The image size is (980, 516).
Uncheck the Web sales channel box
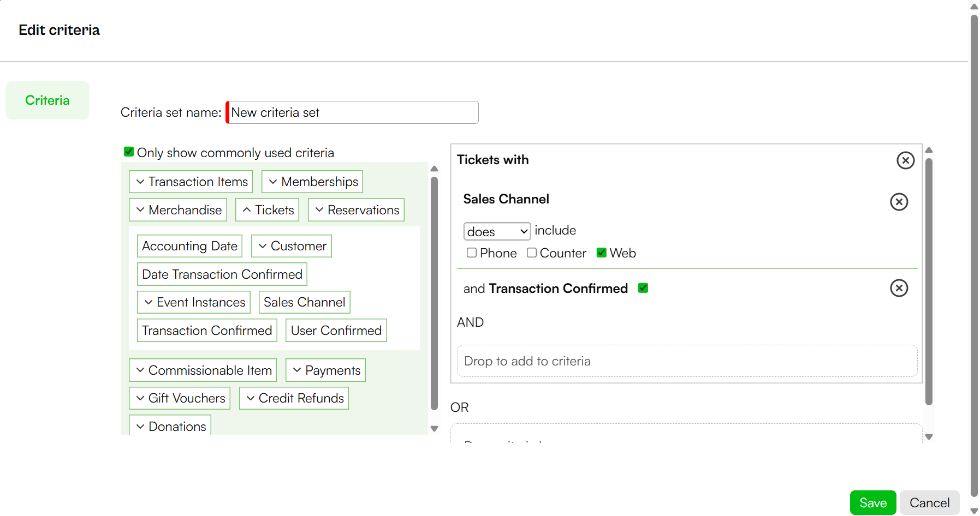click(x=602, y=253)
